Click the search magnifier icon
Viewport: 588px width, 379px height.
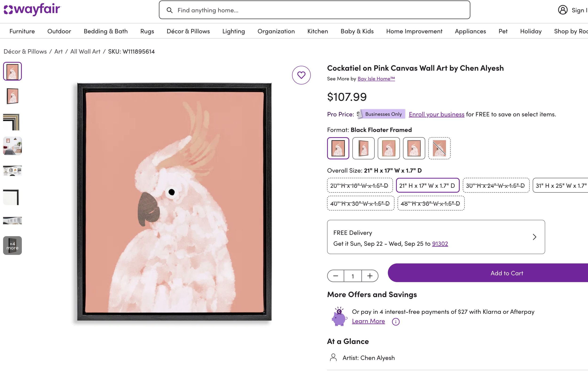pos(170,10)
